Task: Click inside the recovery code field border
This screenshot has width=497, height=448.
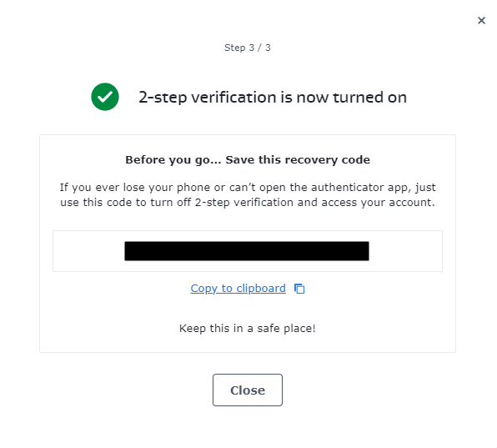Action: pyautogui.click(x=248, y=251)
